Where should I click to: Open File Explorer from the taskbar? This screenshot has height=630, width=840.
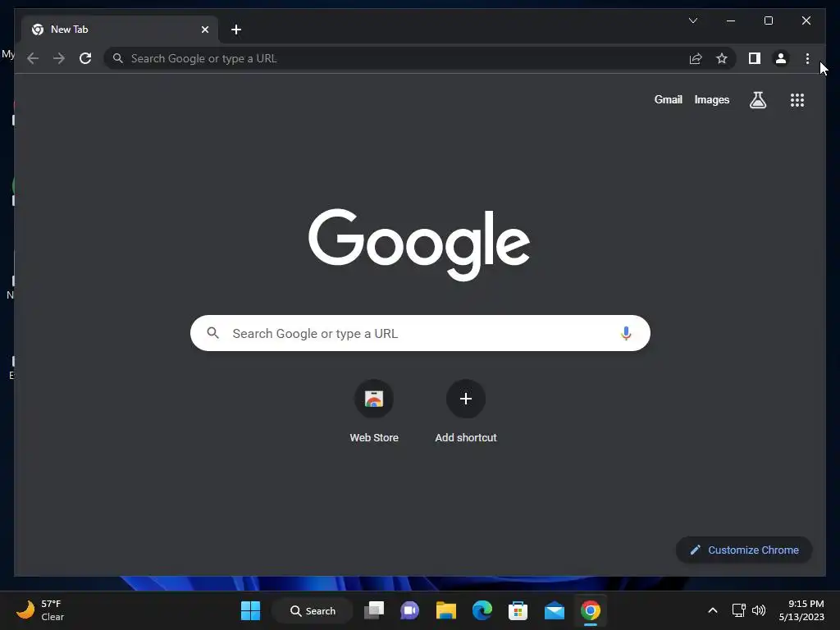pyautogui.click(x=445, y=610)
